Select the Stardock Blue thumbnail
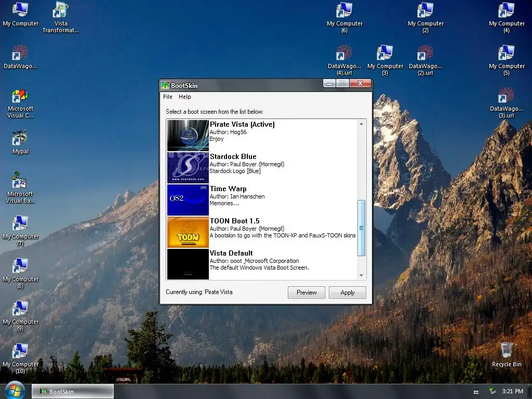The width and height of the screenshot is (532, 399). 188,168
